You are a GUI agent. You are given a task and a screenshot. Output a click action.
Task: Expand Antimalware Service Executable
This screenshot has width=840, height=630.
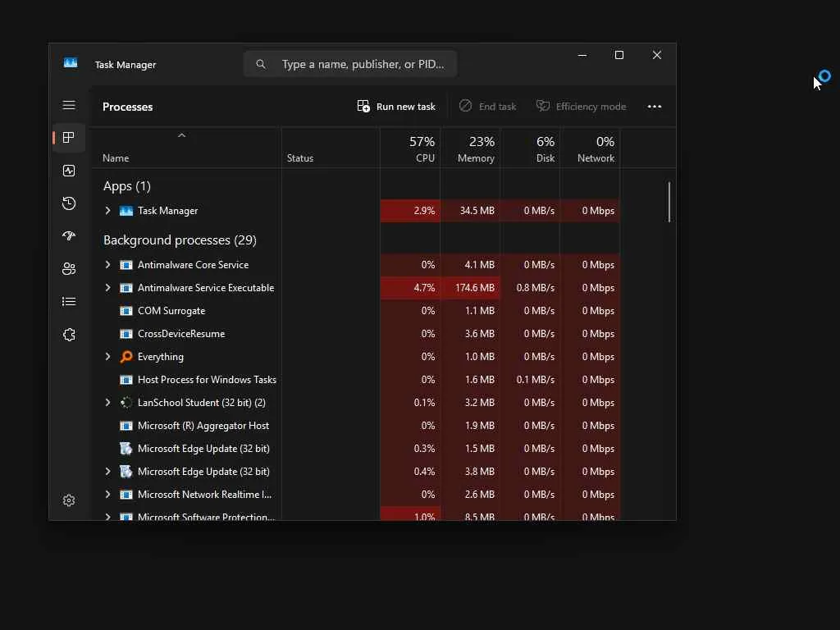point(107,288)
